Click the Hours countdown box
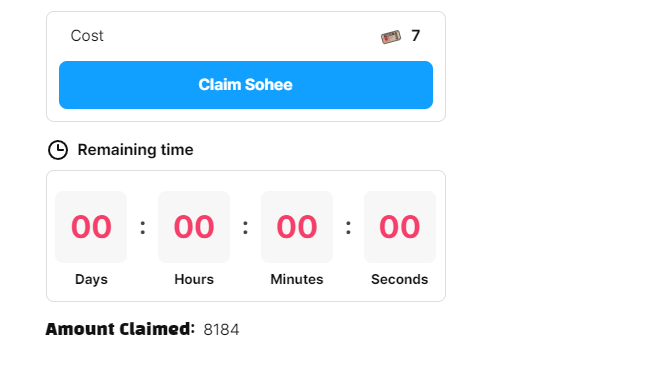This screenshot has width=662, height=366. tap(194, 227)
